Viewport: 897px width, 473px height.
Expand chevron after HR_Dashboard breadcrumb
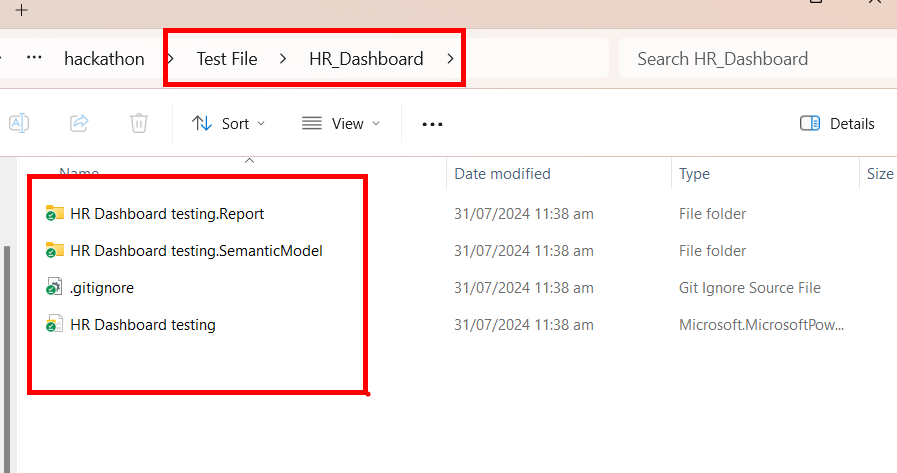pyautogui.click(x=450, y=59)
